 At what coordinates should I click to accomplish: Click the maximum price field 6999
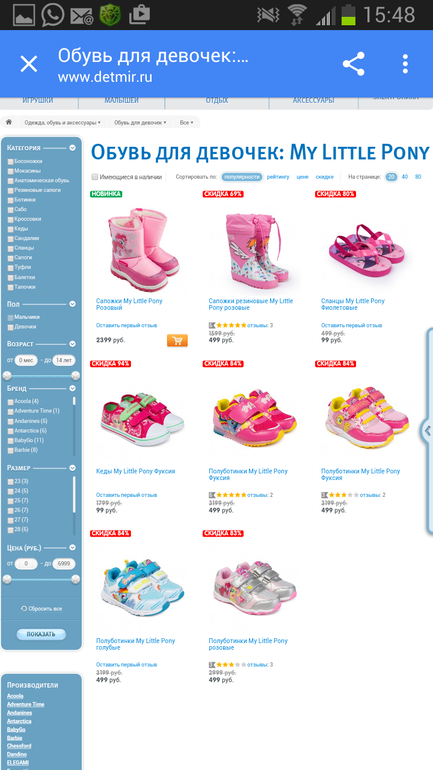64,564
